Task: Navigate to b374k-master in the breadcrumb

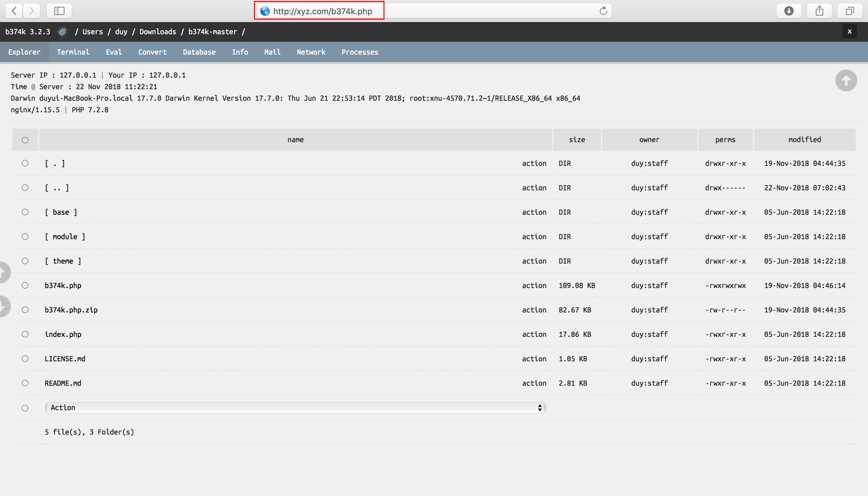Action: 212,32
